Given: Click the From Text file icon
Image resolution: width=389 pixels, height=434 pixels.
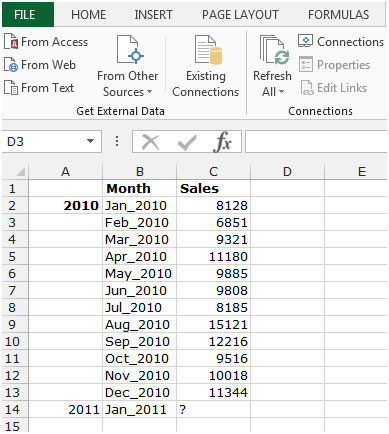Looking at the screenshot, I should click(x=11, y=88).
